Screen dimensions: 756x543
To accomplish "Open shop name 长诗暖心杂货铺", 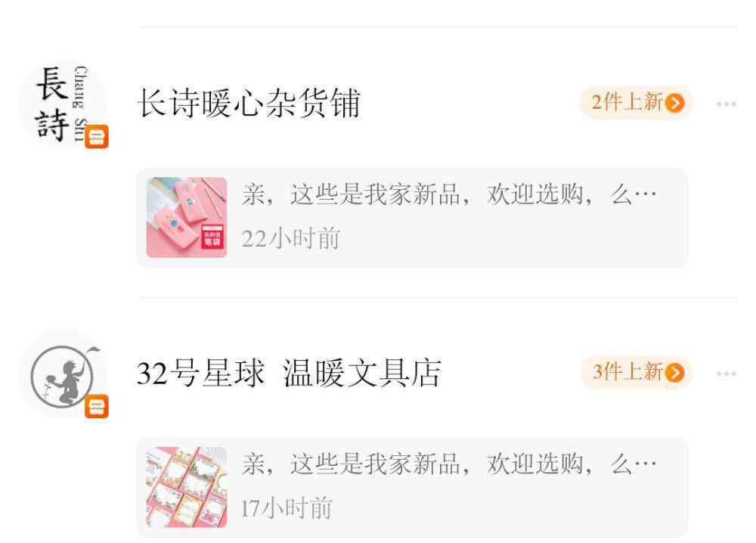I will click(x=249, y=103).
